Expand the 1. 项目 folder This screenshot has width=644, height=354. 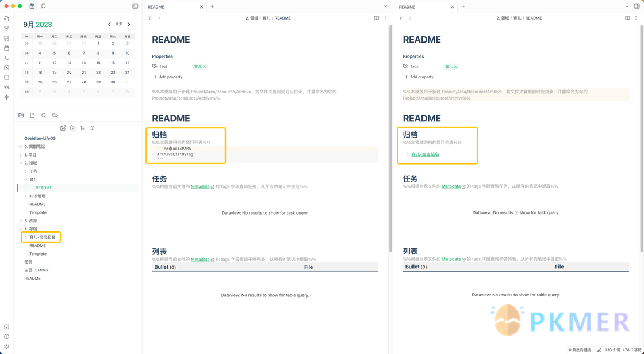[x=21, y=155]
